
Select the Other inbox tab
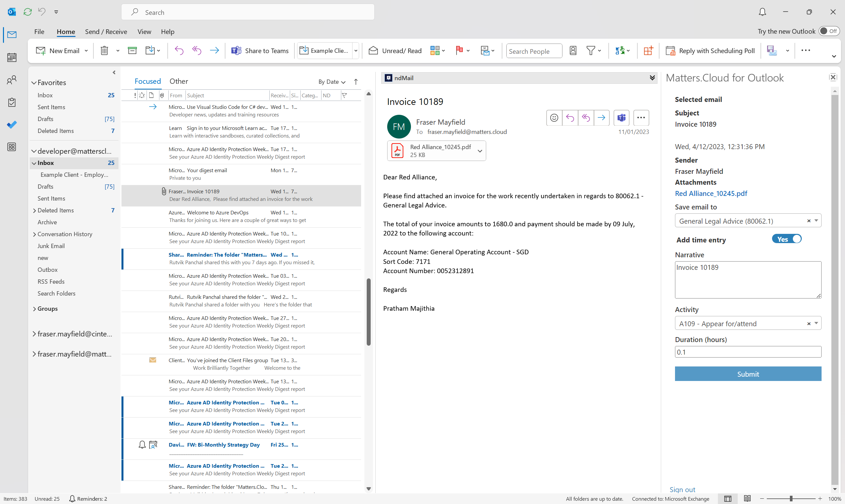pyautogui.click(x=179, y=81)
